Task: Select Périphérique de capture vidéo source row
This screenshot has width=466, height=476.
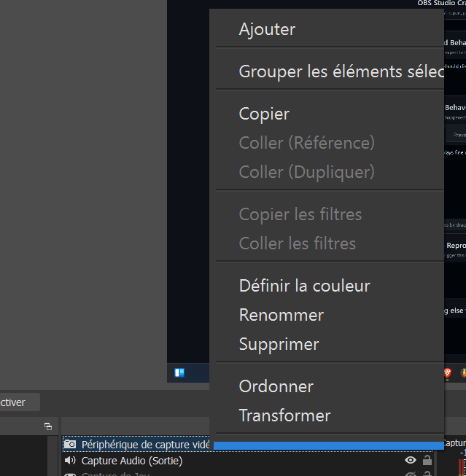Action: [x=136, y=445]
